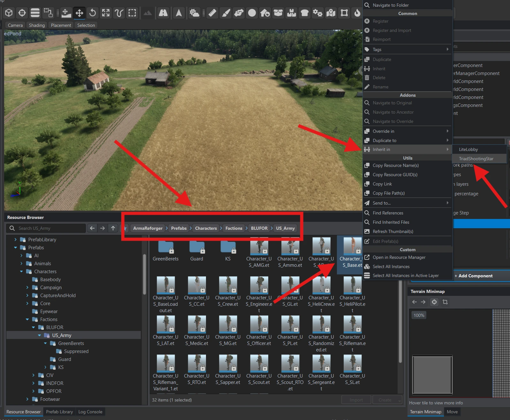The height and width of the screenshot is (420, 510).
Task: Click the double gears toolbar icon
Action: (x=318, y=13)
